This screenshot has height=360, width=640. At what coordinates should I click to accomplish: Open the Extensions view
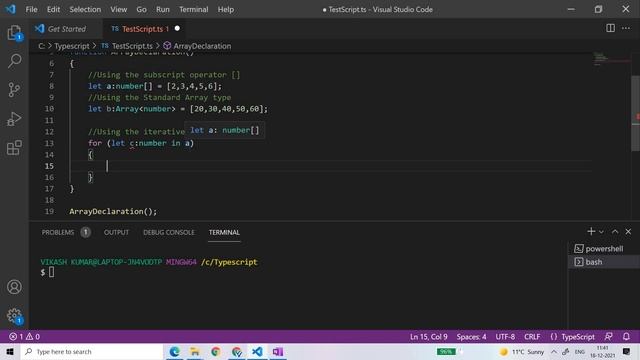(14, 148)
